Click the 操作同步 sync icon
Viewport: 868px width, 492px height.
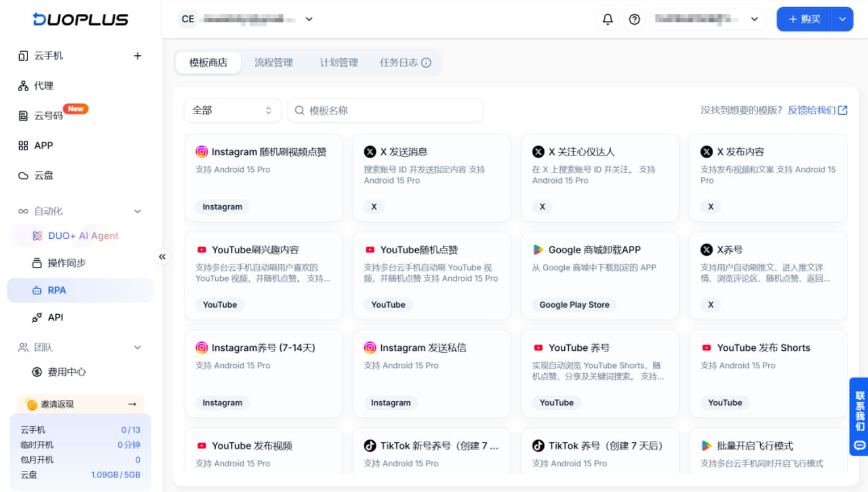[x=37, y=263]
